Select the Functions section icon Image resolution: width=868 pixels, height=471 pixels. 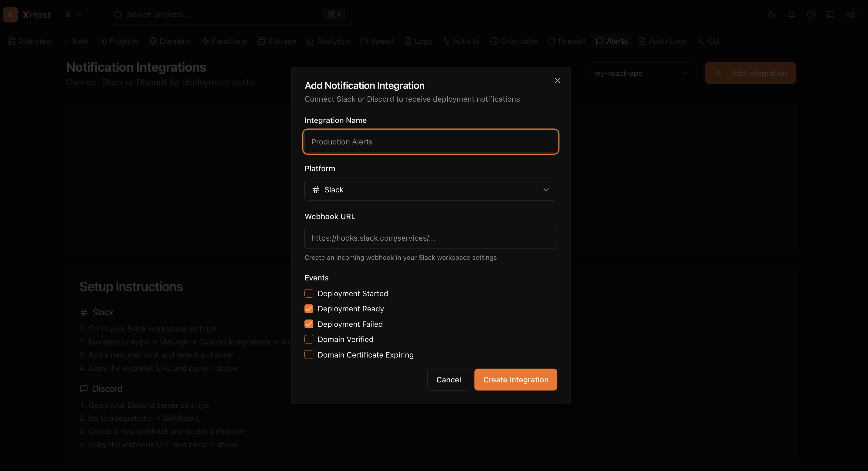coord(206,41)
